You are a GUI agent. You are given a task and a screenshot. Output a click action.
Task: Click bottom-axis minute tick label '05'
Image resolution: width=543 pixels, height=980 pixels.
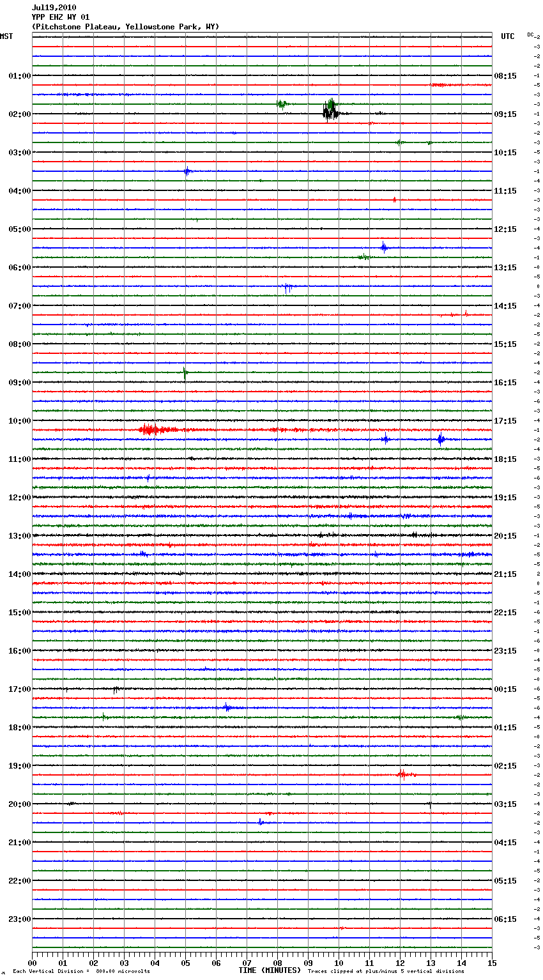[185, 963]
